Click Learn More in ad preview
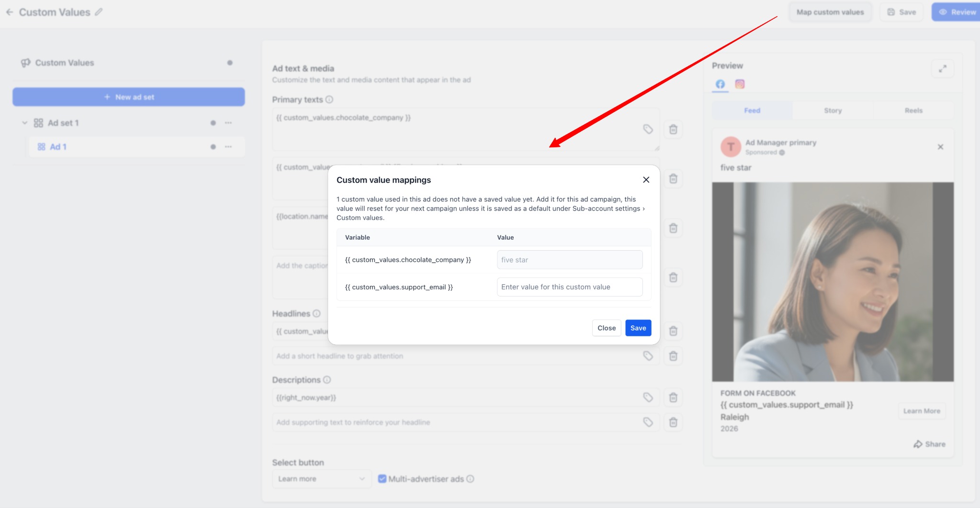This screenshot has width=980, height=508. pos(922,411)
